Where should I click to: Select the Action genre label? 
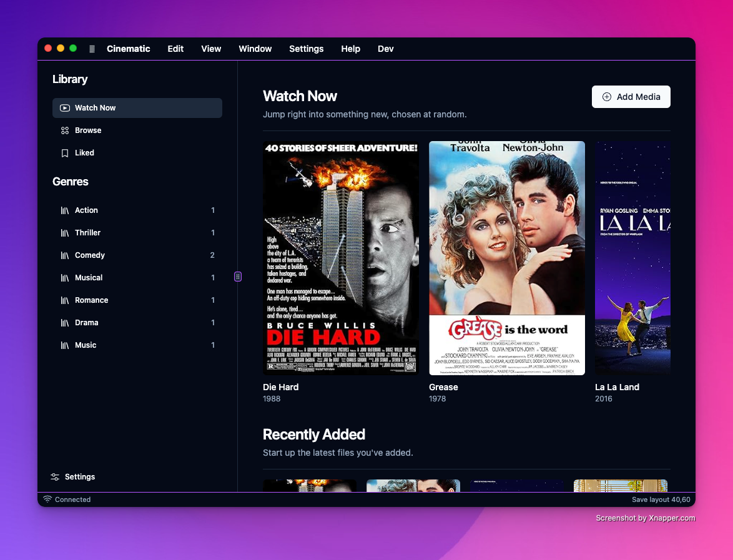87,210
